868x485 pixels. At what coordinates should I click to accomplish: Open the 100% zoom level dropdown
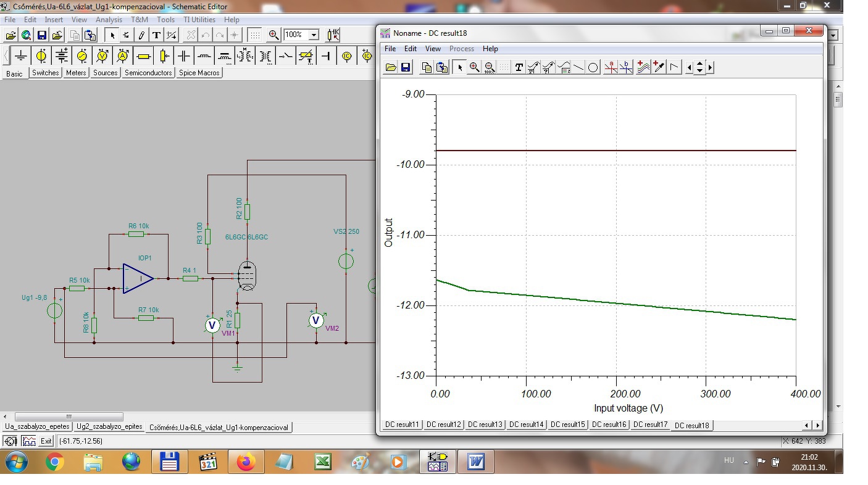[x=314, y=35]
